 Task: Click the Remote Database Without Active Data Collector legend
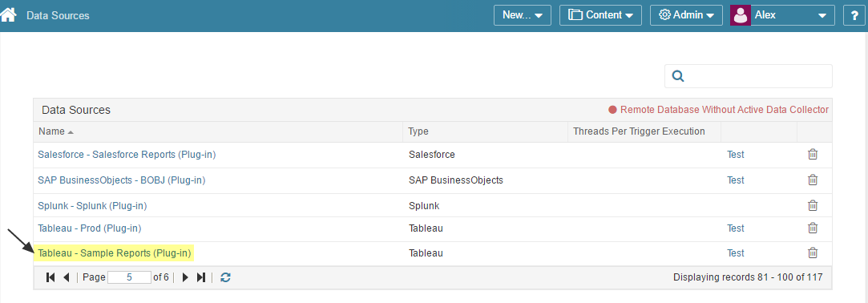(719, 110)
